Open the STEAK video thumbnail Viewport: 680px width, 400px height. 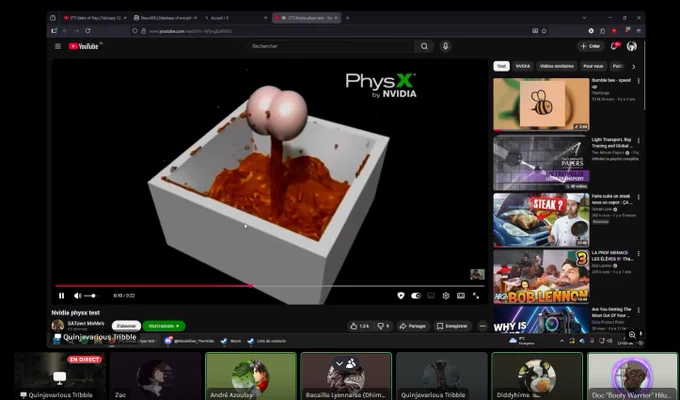click(x=541, y=220)
